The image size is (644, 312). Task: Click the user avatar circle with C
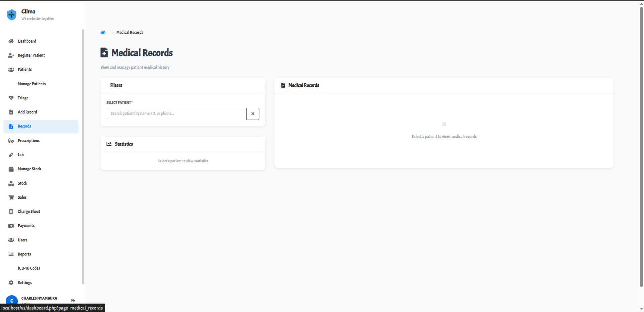pyautogui.click(x=12, y=301)
